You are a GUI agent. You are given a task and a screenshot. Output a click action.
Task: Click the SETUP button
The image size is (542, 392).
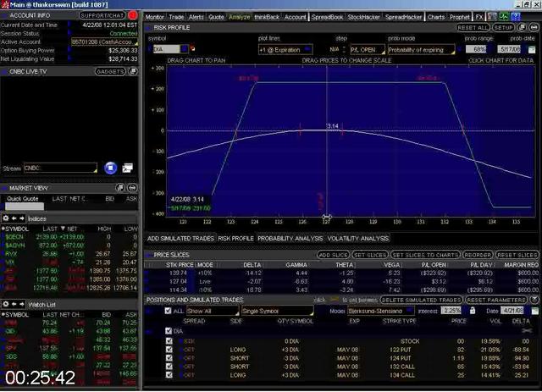504,27
